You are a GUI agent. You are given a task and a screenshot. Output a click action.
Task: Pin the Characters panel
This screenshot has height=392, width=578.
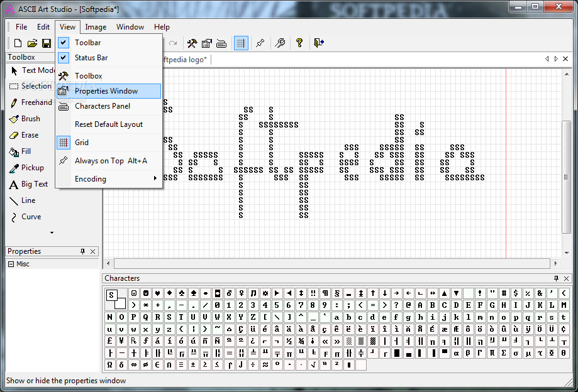[556, 279]
